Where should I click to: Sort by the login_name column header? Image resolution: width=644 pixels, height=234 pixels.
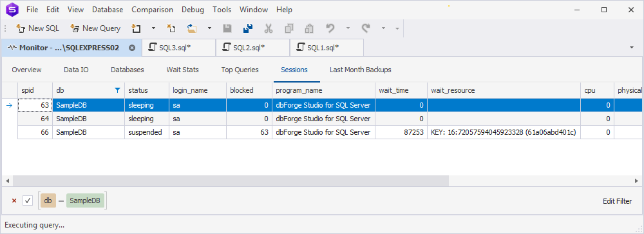click(x=198, y=90)
